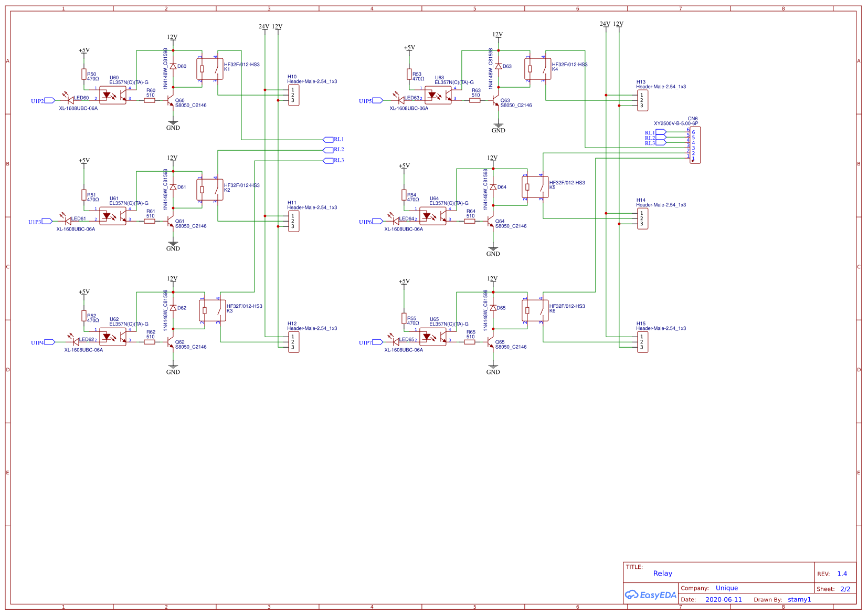The height and width of the screenshot is (615, 868).
Task: Click the 12V power flag above D61
Action: [172, 158]
